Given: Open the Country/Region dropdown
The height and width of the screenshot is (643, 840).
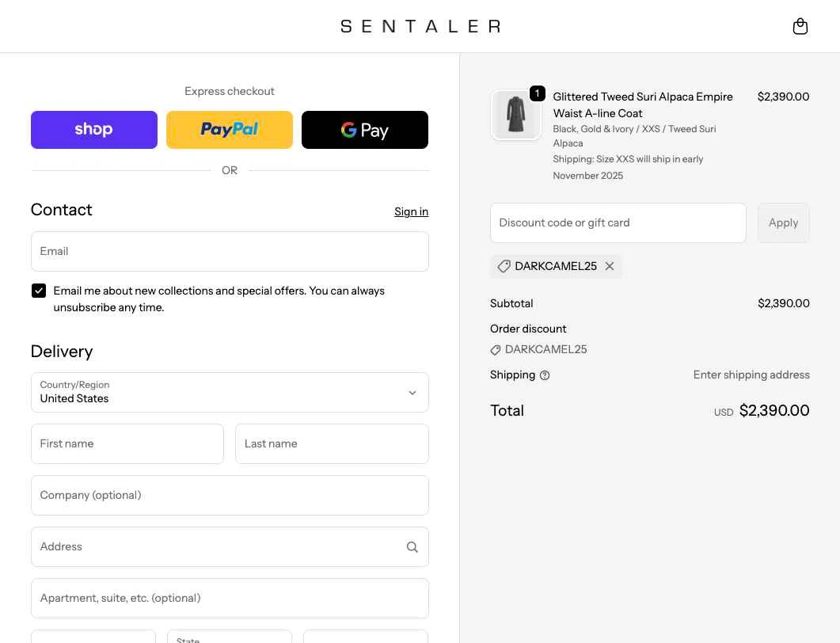Looking at the screenshot, I should [230, 392].
